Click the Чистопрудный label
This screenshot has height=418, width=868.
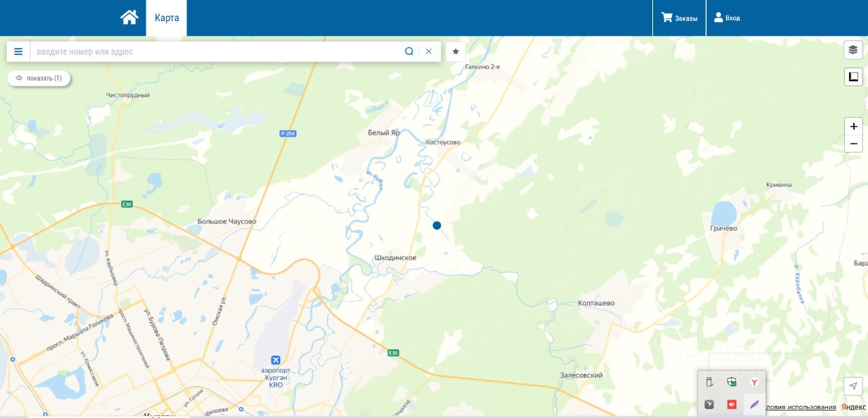[x=128, y=96]
